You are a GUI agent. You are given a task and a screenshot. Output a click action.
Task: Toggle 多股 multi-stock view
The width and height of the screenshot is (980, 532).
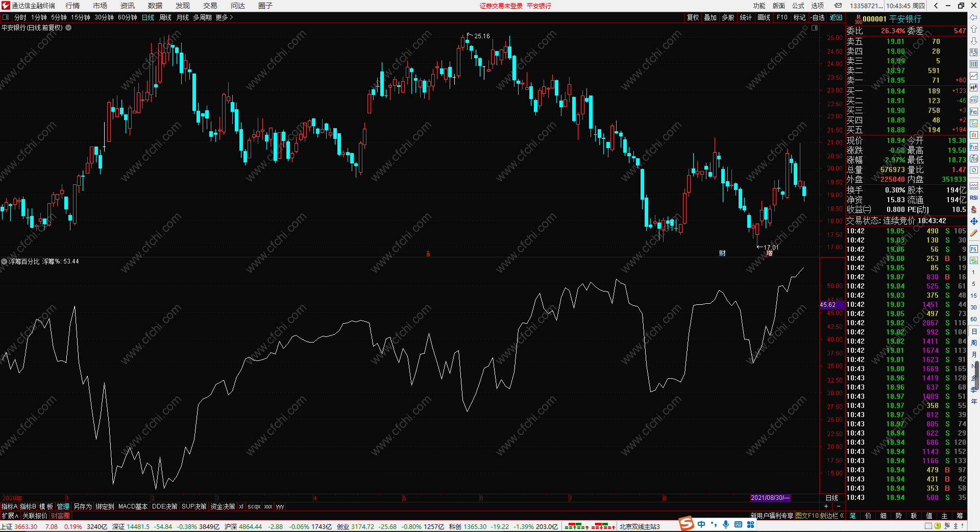[x=728, y=17]
